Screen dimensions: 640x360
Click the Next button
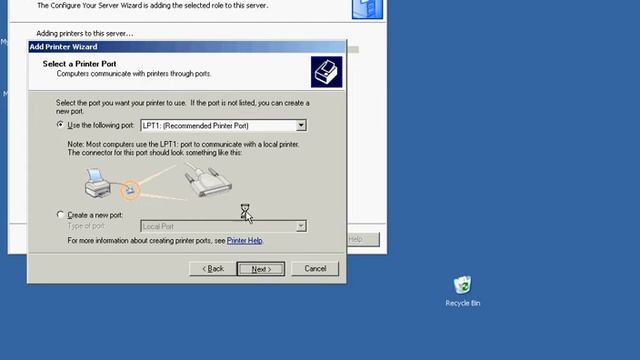coord(261,269)
